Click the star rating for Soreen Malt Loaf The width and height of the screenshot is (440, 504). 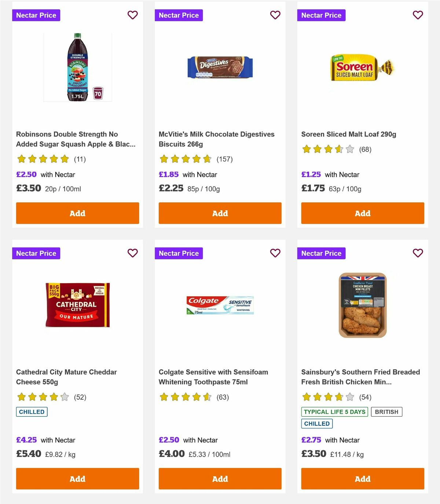click(x=327, y=149)
